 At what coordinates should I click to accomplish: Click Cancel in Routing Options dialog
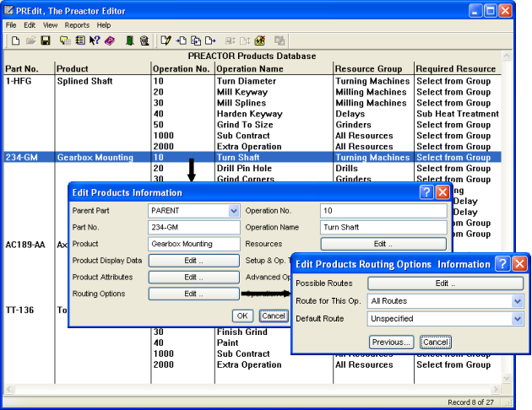(435, 343)
